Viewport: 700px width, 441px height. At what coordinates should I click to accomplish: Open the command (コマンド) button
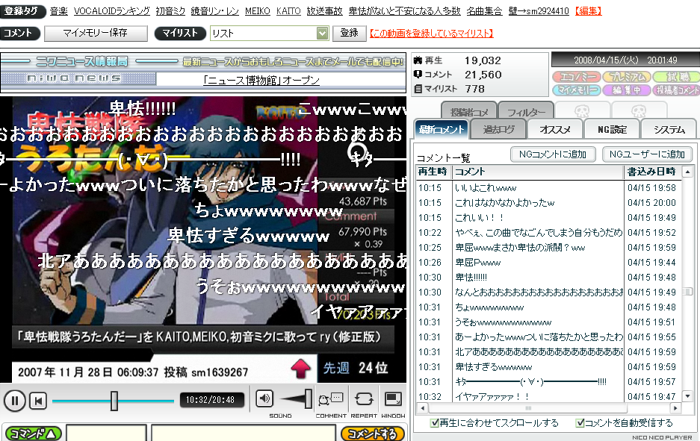pyautogui.click(x=33, y=434)
